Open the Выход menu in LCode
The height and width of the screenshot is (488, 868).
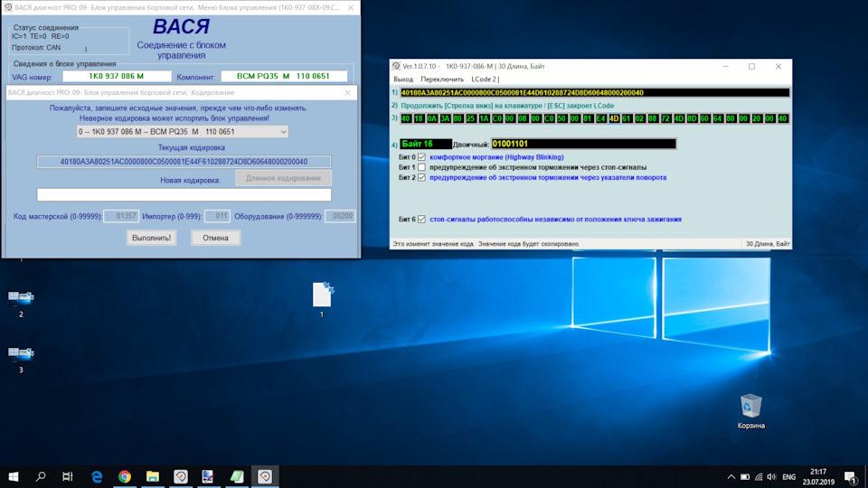coord(403,80)
